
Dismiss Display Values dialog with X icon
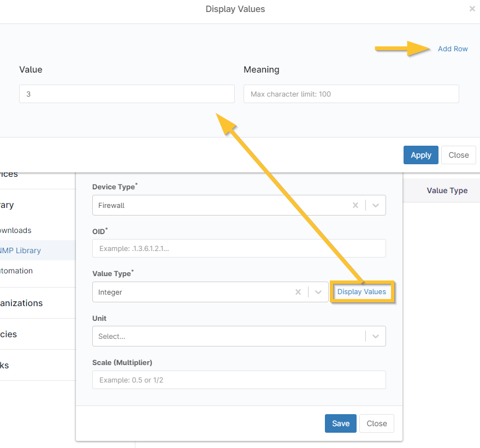point(472,9)
